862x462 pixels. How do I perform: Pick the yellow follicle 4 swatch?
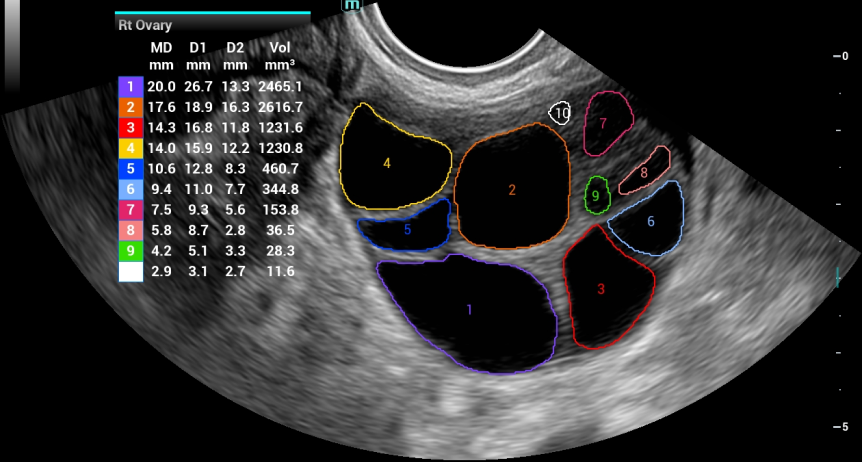130,149
